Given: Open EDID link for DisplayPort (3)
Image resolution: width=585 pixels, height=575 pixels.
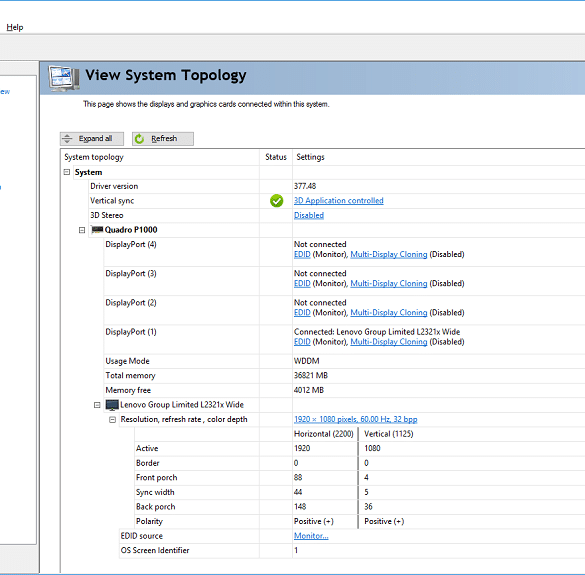Looking at the screenshot, I should point(302,284).
